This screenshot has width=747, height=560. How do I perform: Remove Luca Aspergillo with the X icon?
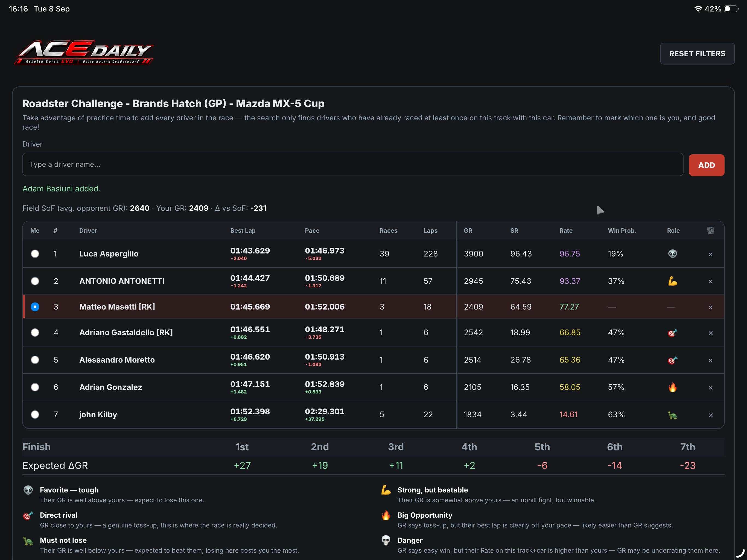click(710, 254)
